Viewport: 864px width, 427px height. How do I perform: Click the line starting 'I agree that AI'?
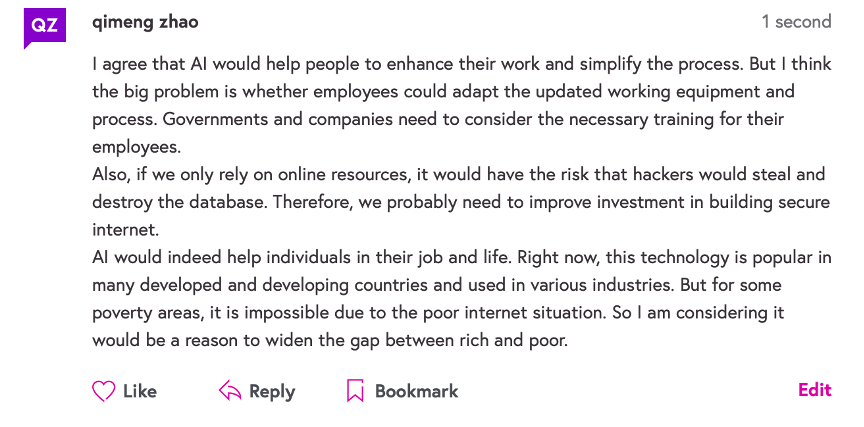pos(461,64)
